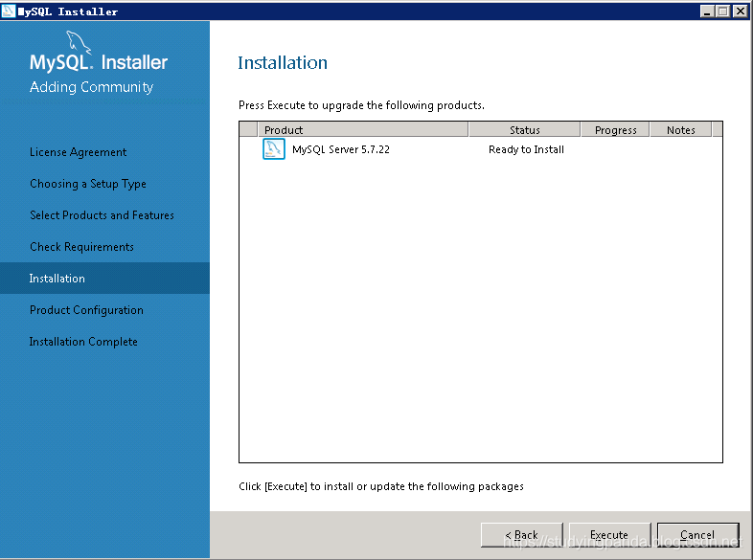Viewport: 753px width, 560px height.
Task: Open Check Requirements step
Action: [81, 247]
